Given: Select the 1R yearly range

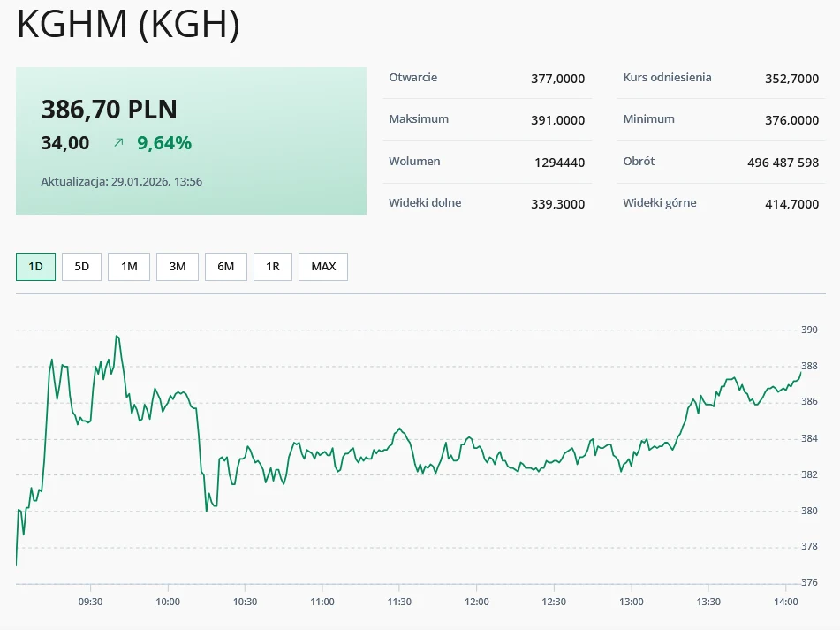Looking at the screenshot, I should 273,267.
